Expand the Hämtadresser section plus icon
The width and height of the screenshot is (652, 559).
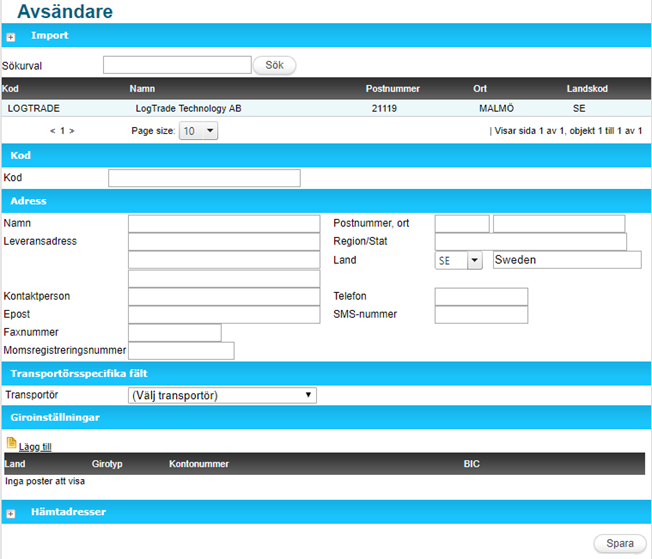coord(11,513)
